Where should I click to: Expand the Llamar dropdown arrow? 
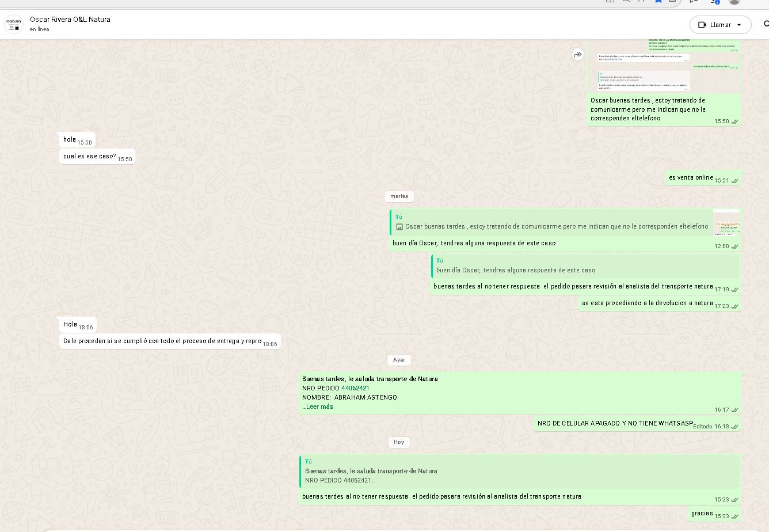pyautogui.click(x=739, y=25)
